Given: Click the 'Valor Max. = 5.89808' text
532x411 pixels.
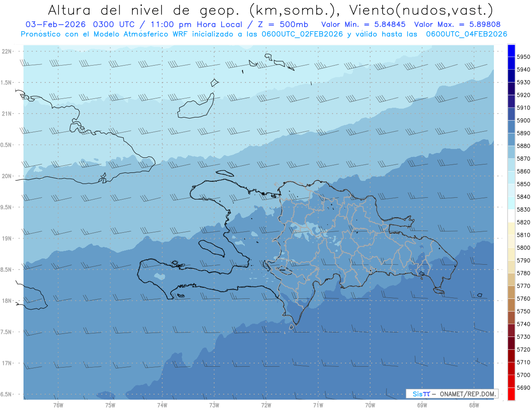Looking at the screenshot, I should tap(458, 25).
